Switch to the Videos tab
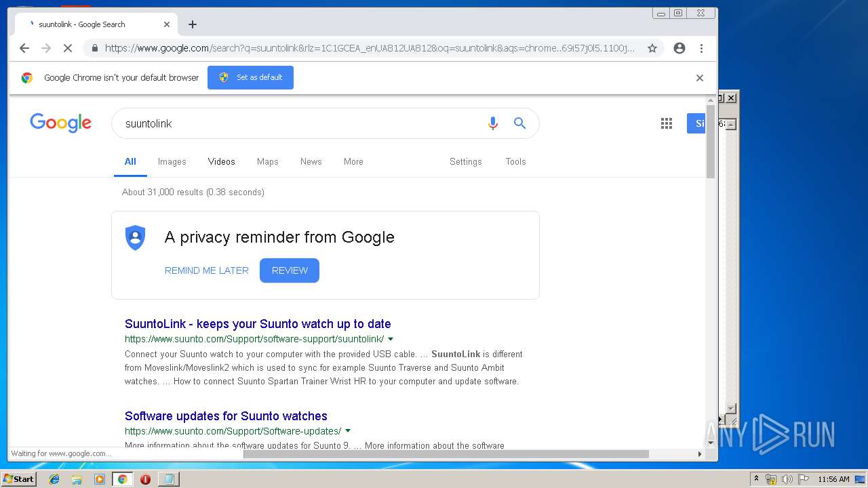Screen dimensions: 868x488 point(222,161)
